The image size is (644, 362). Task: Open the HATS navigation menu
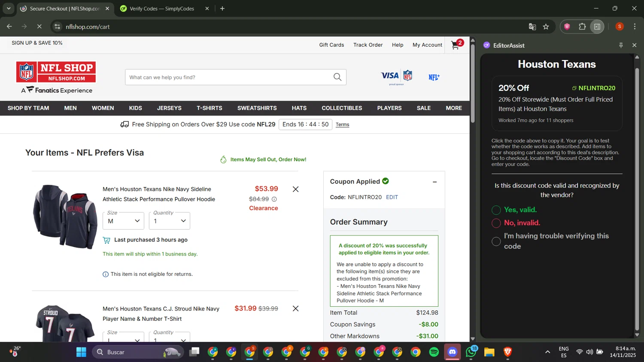pyautogui.click(x=299, y=108)
